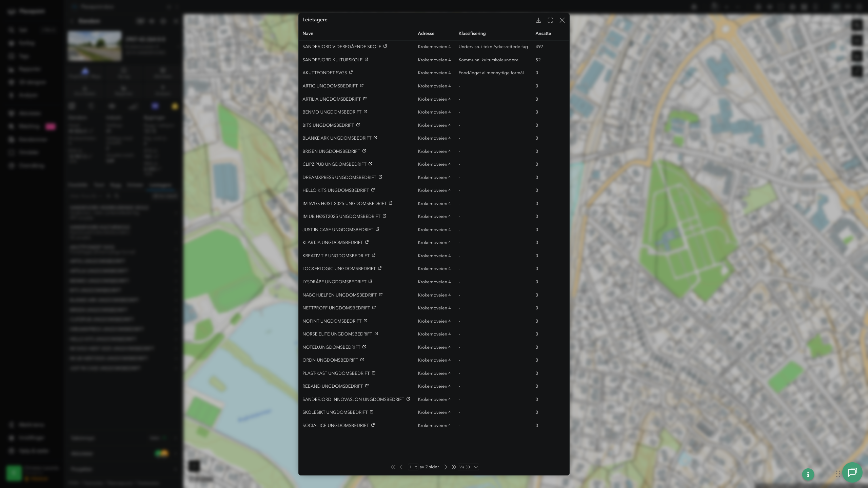The image size is (868, 488).
Task: Click the address for SKOLESIKT UNGDOMSBEDRIFT
Action: coord(434,412)
